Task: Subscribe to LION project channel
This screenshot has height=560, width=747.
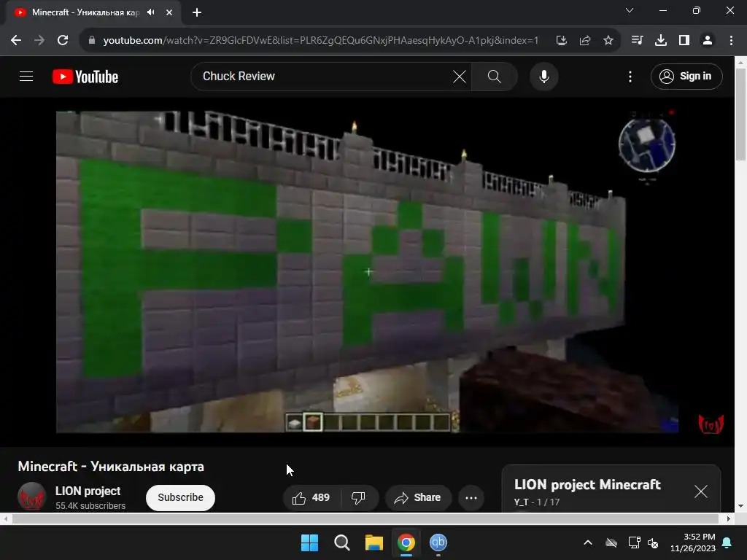Action: pos(180,497)
